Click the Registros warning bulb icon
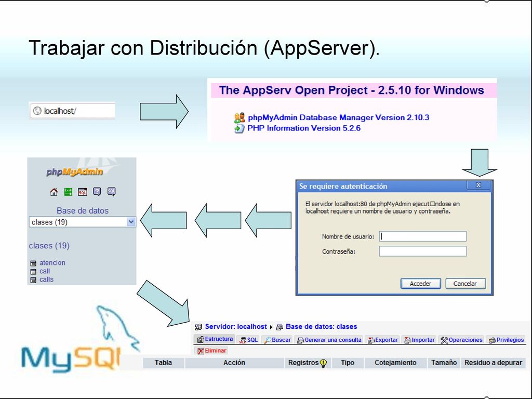This screenshot has height=399, width=532. pyautogui.click(x=323, y=363)
